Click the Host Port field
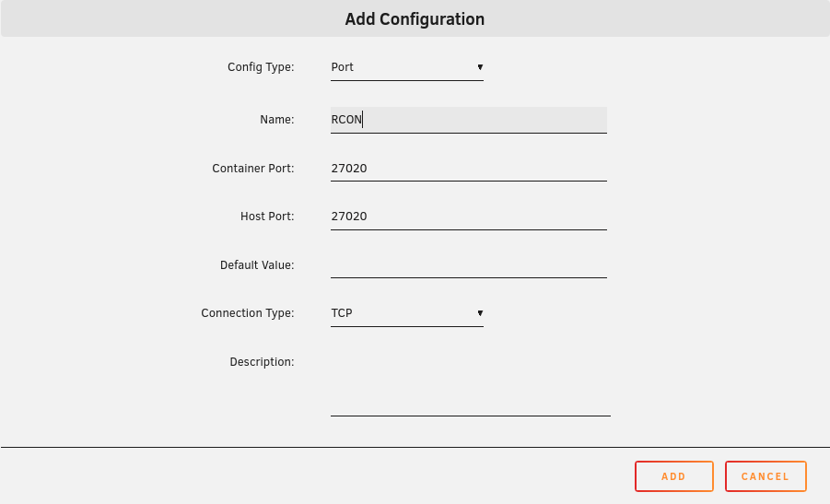 (469, 217)
